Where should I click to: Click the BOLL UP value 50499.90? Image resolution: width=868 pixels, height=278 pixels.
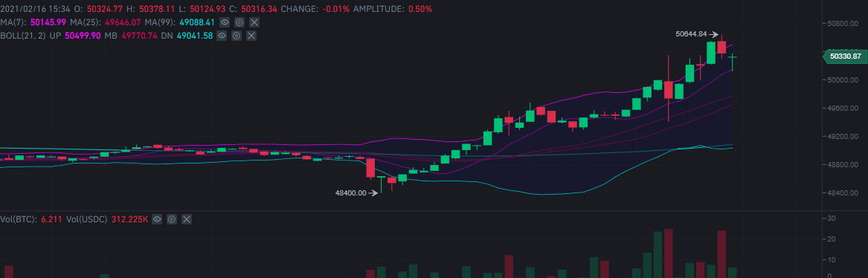click(x=83, y=36)
